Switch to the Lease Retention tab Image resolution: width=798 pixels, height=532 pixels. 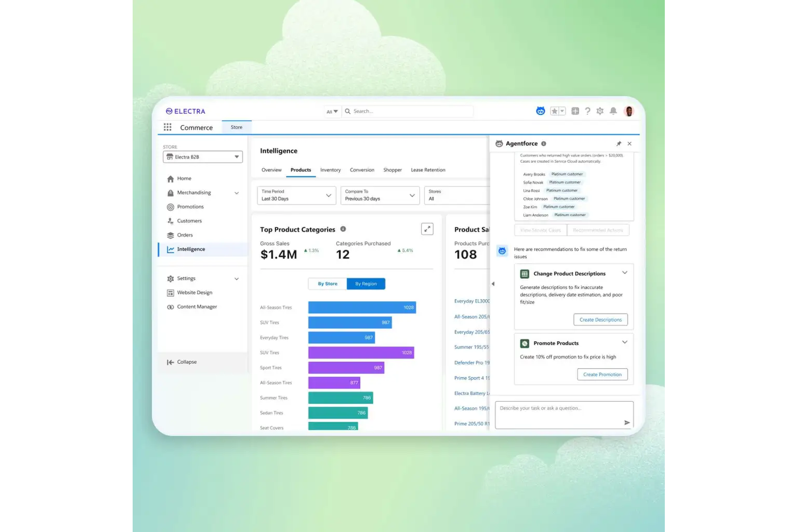pyautogui.click(x=428, y=170)
